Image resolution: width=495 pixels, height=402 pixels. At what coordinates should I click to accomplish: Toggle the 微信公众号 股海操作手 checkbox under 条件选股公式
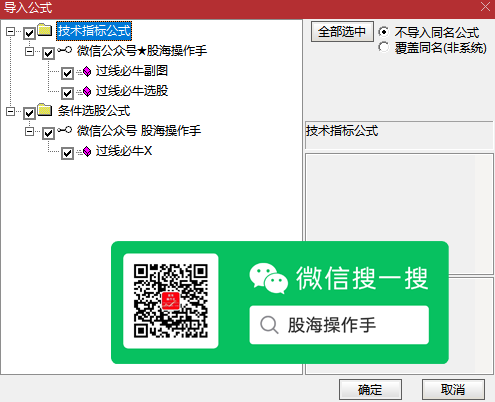point(48,133)
